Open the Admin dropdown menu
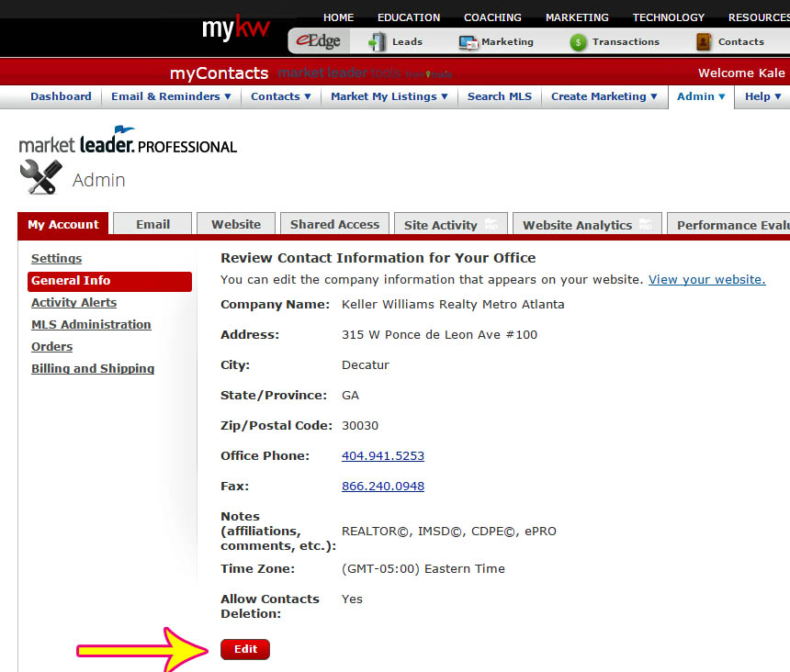 point(701,96)
